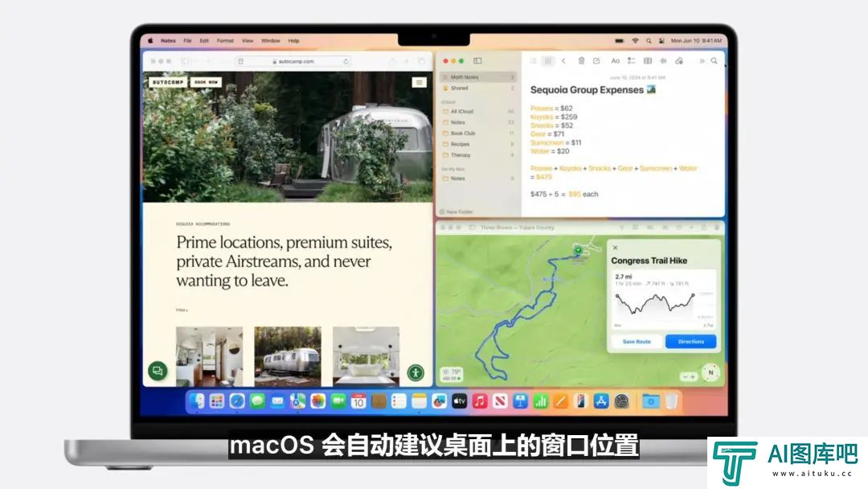The width and height of the screenshot is (868, 489).
Task: Zoom out with minus button in Maps
Action: [x=685, y=376]
